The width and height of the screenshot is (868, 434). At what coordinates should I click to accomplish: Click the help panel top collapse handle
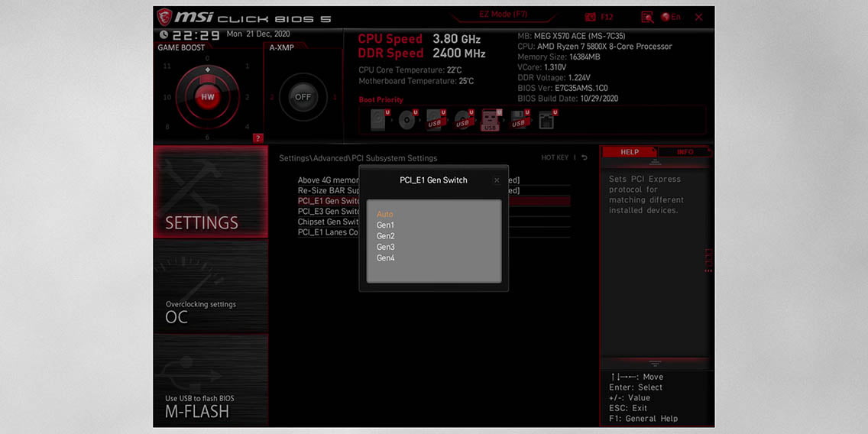(656, 162)
